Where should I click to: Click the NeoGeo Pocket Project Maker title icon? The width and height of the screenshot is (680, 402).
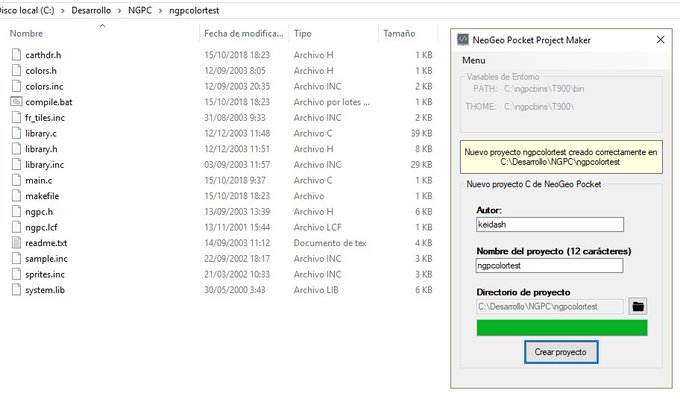463,40
